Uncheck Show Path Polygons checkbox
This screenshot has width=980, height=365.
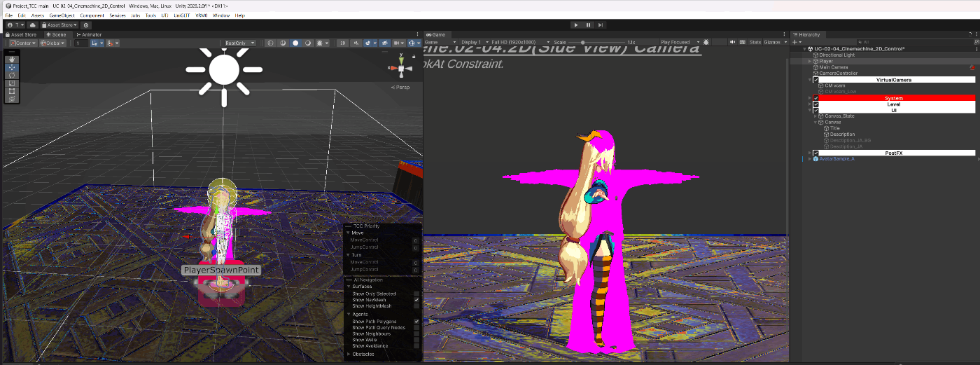point(416,322)
